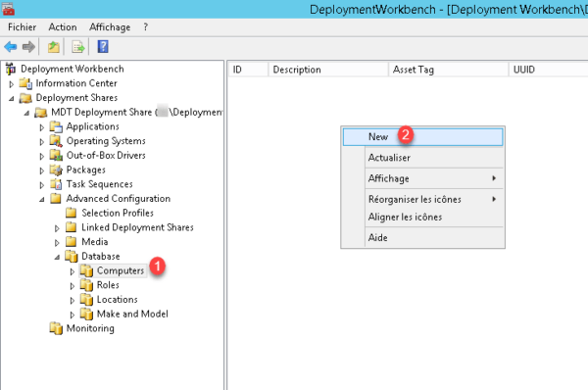Screen dimensions: 588x390
Task: Sort by the Asset Tag column header
Action: (x=449, y=70)
